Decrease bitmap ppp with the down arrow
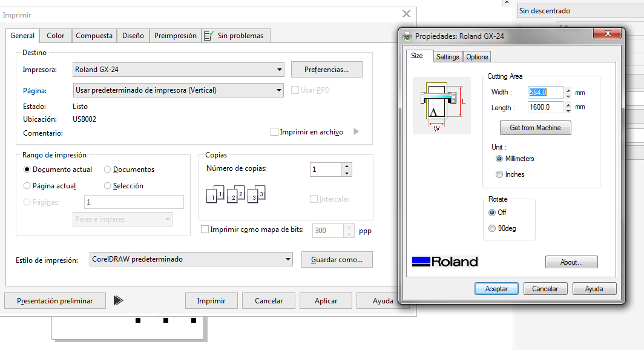Screen dimensions: 644x350 click(349, 234)
